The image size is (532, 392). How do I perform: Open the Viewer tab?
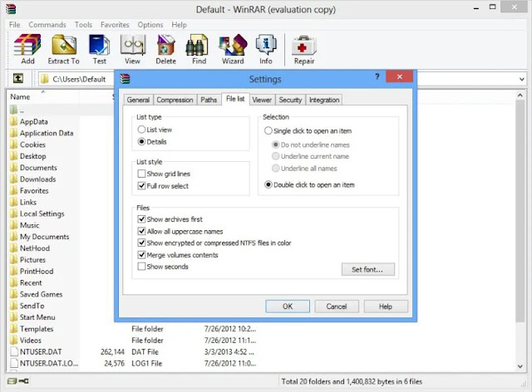pos(262,100)
